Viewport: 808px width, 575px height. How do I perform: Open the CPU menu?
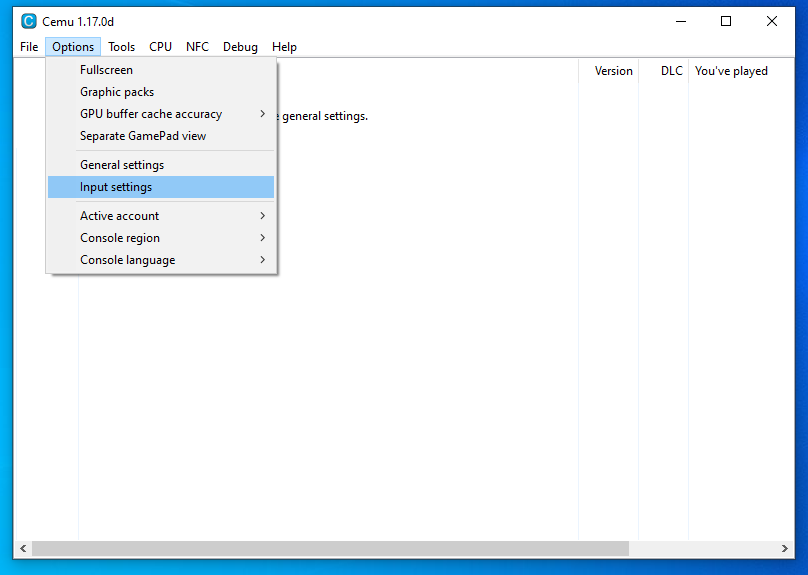(x=160, y=47)
